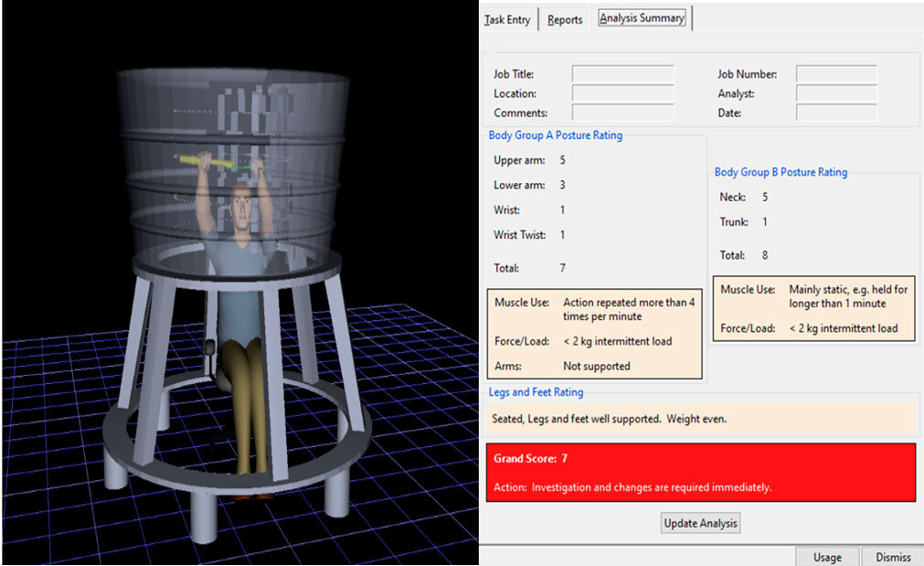Viewport: 924px width, 566px height.
Task: Select the Analysis Summary tab
Action: tap(642, 18)
